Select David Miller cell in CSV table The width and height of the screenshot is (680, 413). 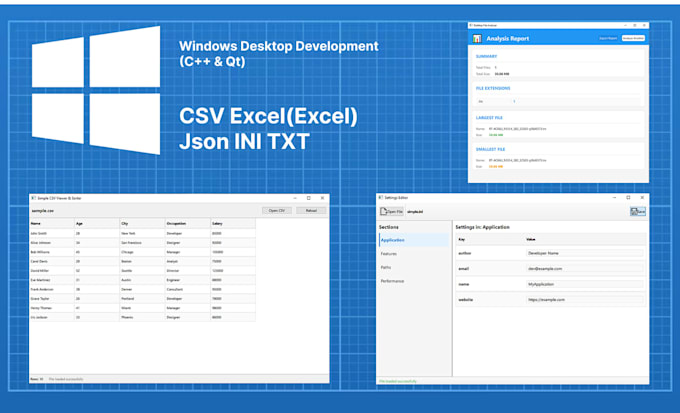click(x=52, y=271)
